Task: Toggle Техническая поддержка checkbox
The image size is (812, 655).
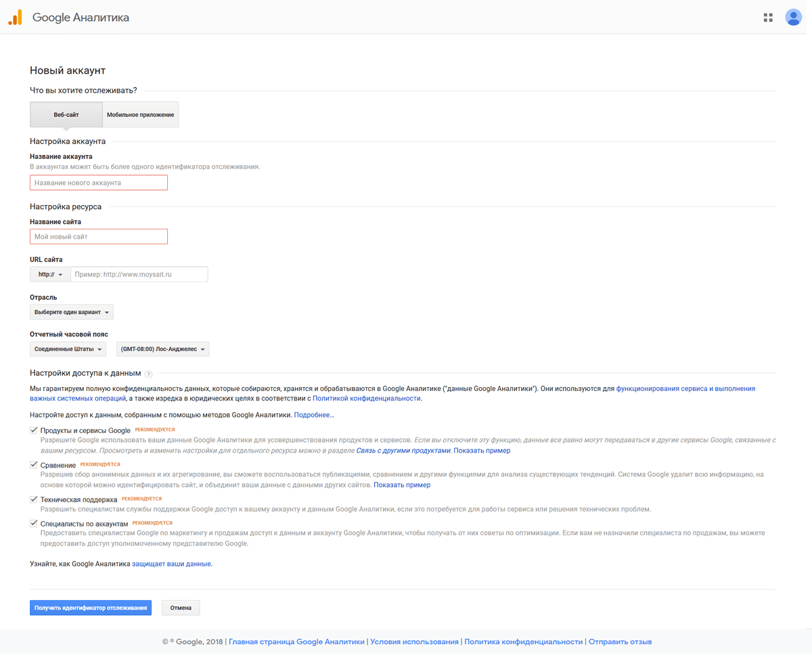Action: (33, 499)
